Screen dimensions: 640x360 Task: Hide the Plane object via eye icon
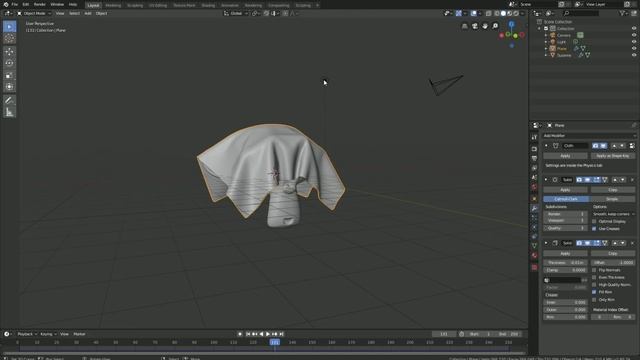(634, 48)
